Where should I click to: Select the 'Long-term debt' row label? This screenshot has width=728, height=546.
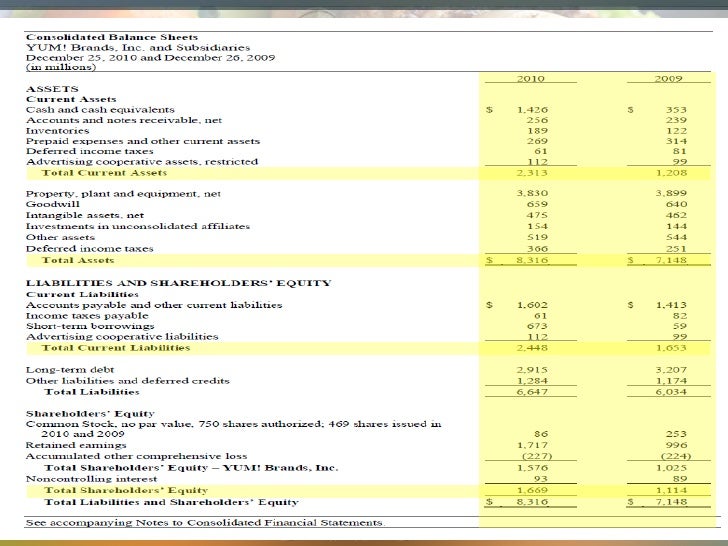(x=70, y=370)
